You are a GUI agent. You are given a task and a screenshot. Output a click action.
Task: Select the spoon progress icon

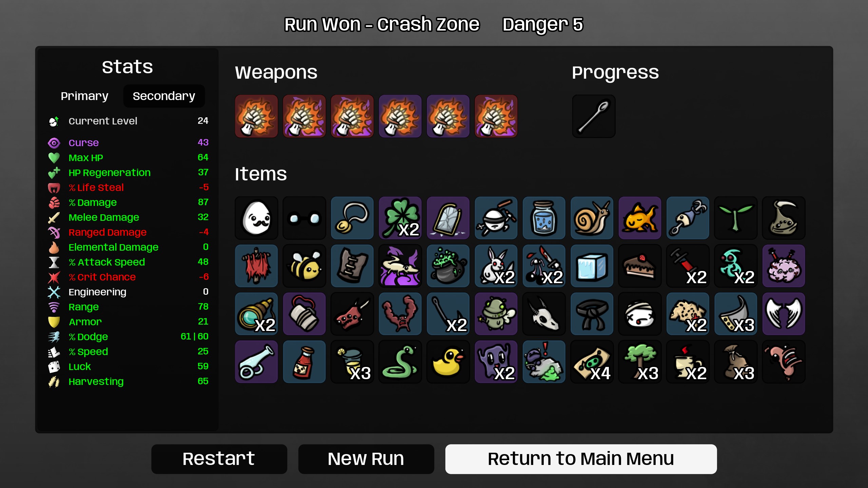point(594,116)
